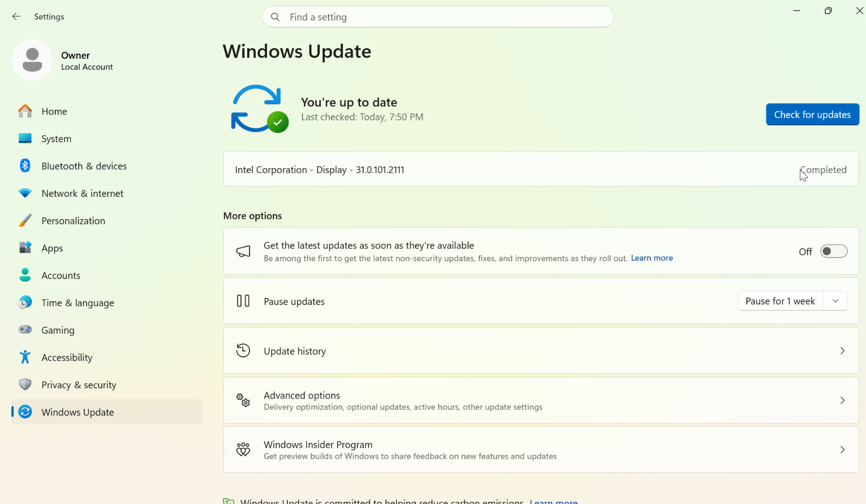The width and height of the screenshot is (866, 504).
Task: Click the Accessibility figure icon
Action: pyautogui.click(x=25, y=357)
